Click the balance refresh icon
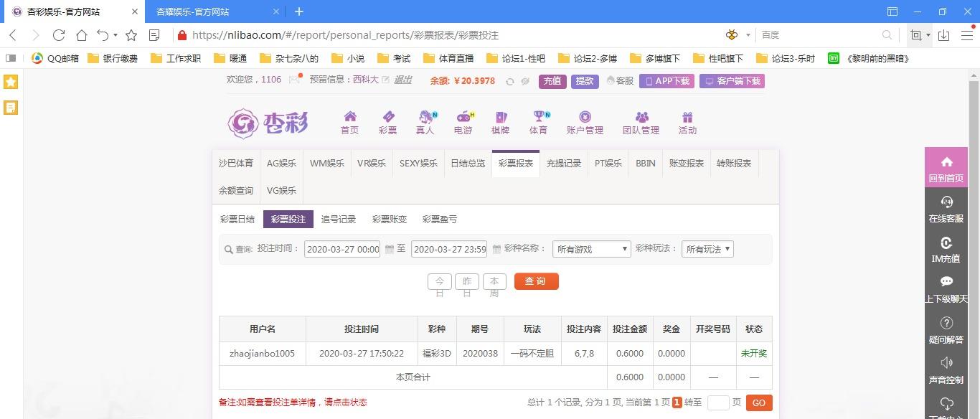 pos(509,81)
